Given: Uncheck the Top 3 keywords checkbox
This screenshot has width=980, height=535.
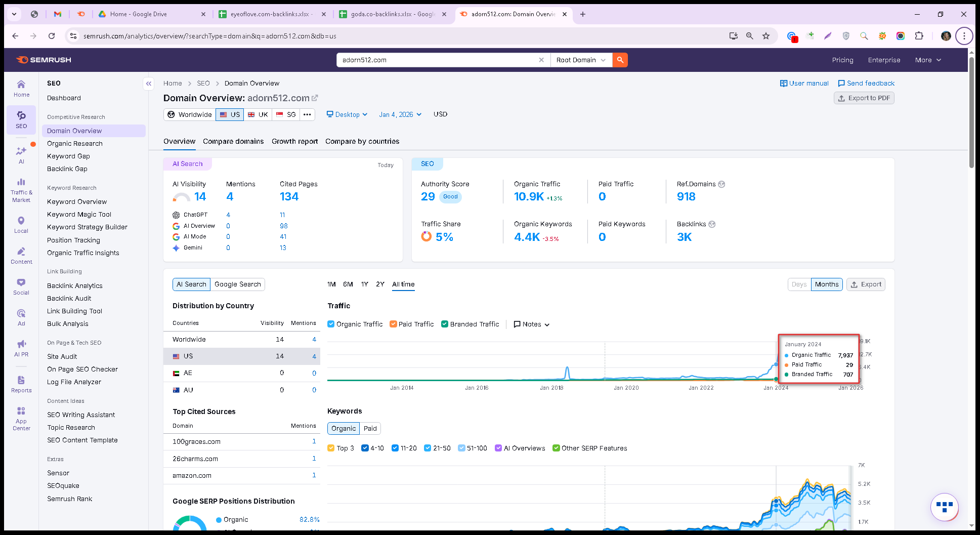Looking at the screenshot, I should 331,448.
